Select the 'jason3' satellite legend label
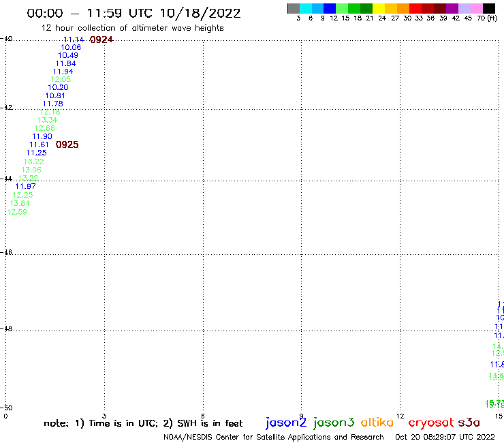Viewport: 504px width, 443px height. pos(334,423)
